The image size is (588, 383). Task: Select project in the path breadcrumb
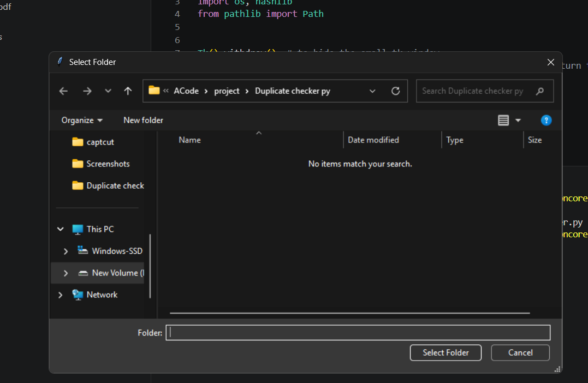(227, 91)
